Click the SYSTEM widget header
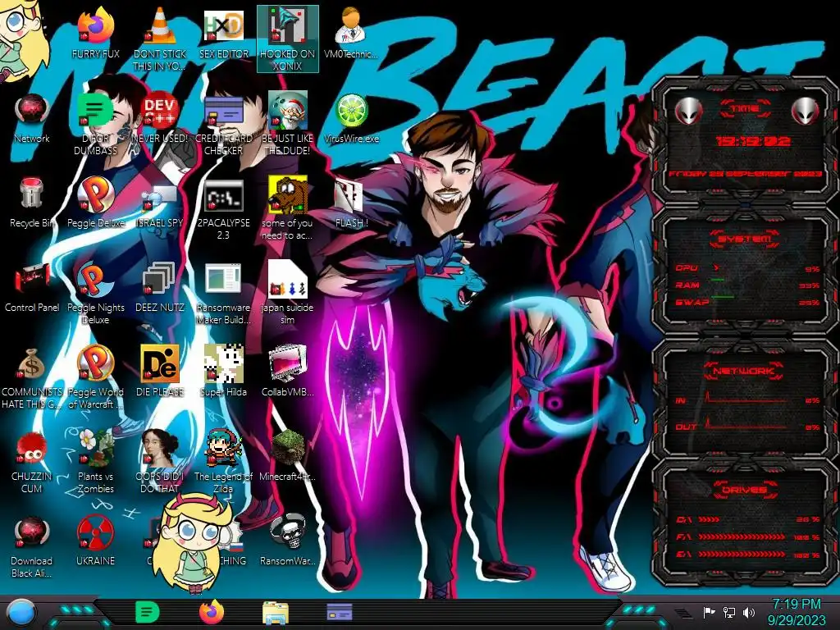840x630 pixels. [x=745, y=239]
